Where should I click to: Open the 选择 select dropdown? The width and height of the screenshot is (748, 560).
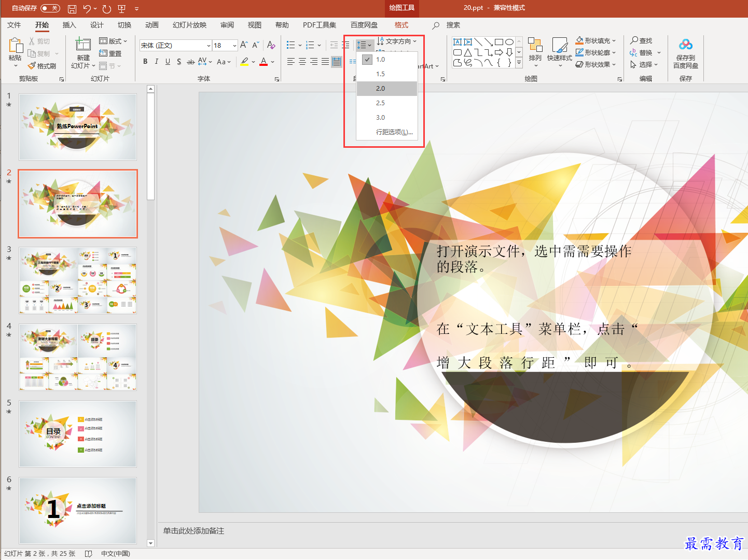pyautogui.click(x=644, y=64)
